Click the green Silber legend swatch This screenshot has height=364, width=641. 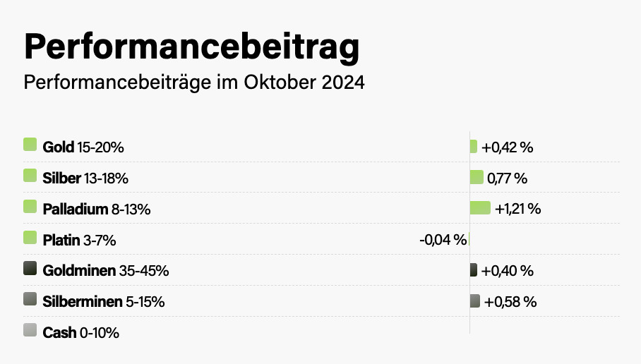[x=30, y=176]
